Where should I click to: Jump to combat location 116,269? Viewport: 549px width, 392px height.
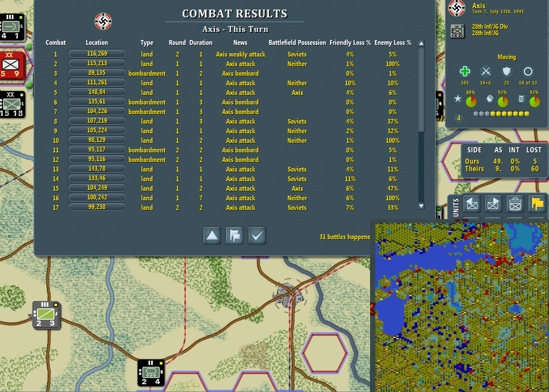click(97, 54)
